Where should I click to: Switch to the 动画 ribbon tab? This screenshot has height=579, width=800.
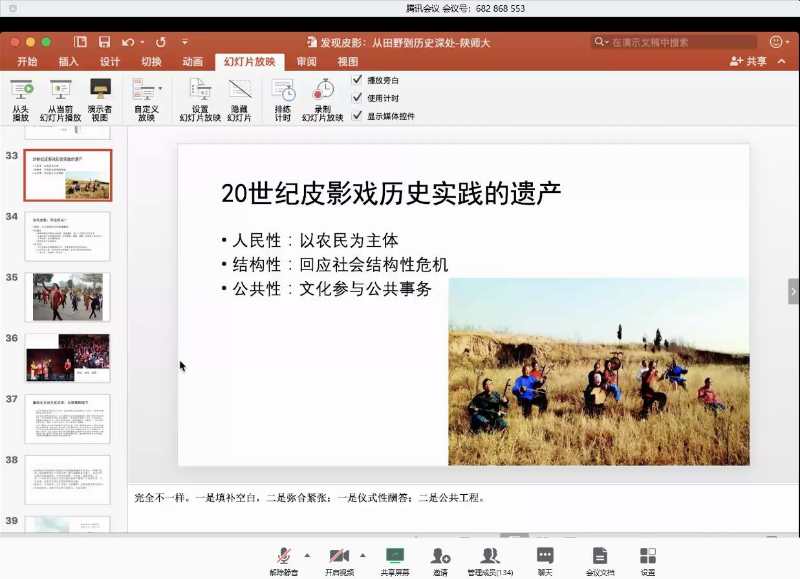pos(192,62)
